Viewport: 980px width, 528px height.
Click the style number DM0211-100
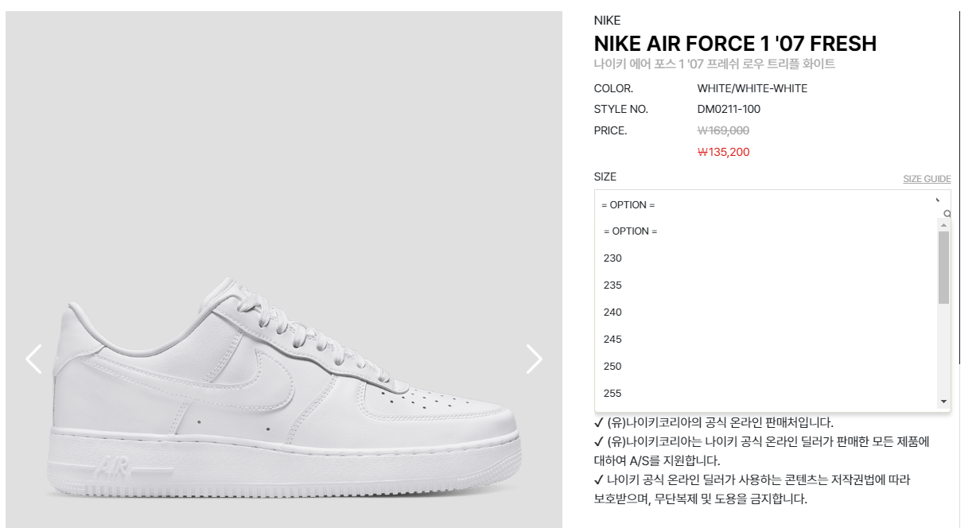click(729, 110)
